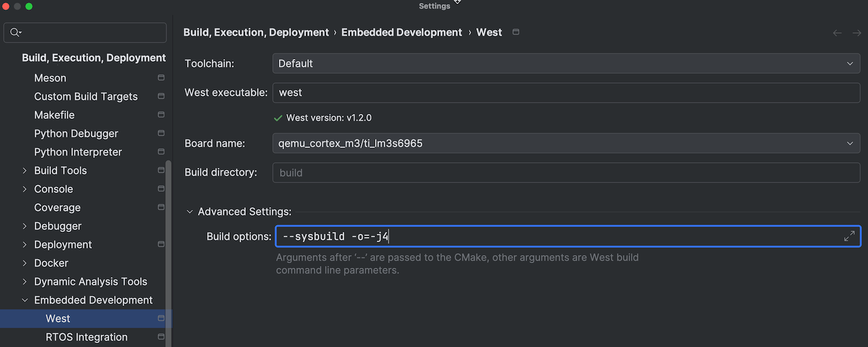Click project-level icon next to Docker

pos(161,263)
